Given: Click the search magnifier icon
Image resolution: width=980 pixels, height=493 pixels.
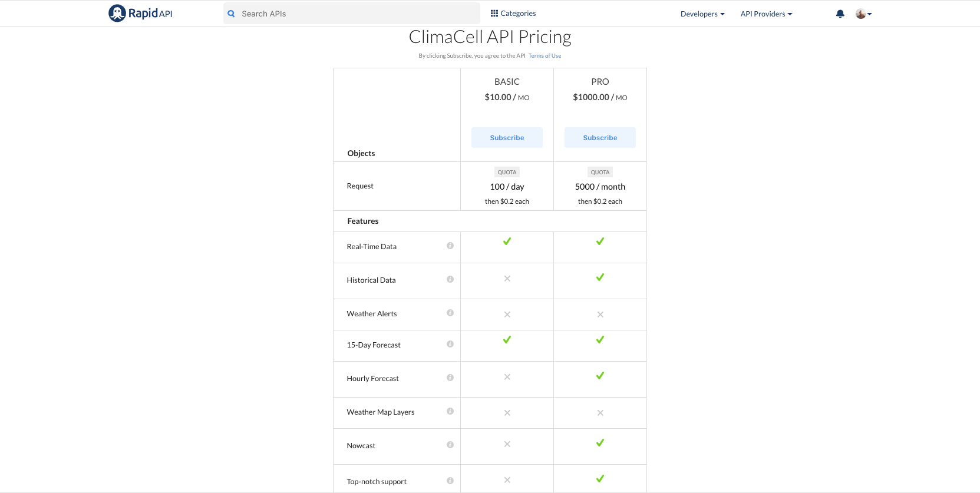Looking at the screenshot, I should click(x=232, y=14).
